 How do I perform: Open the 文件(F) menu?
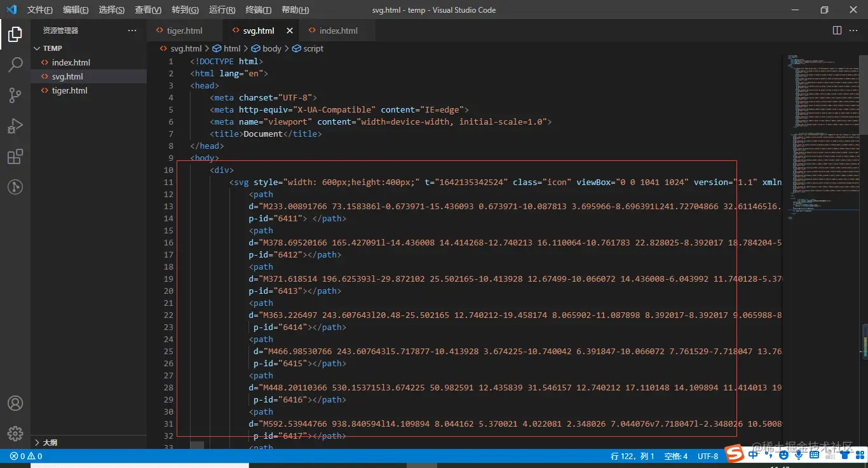(39, 10)
